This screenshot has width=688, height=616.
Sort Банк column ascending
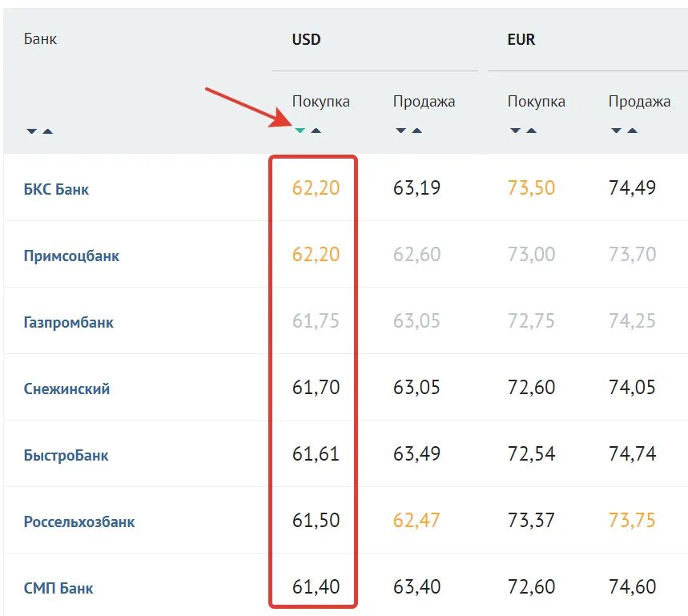(x=48, y=131)
